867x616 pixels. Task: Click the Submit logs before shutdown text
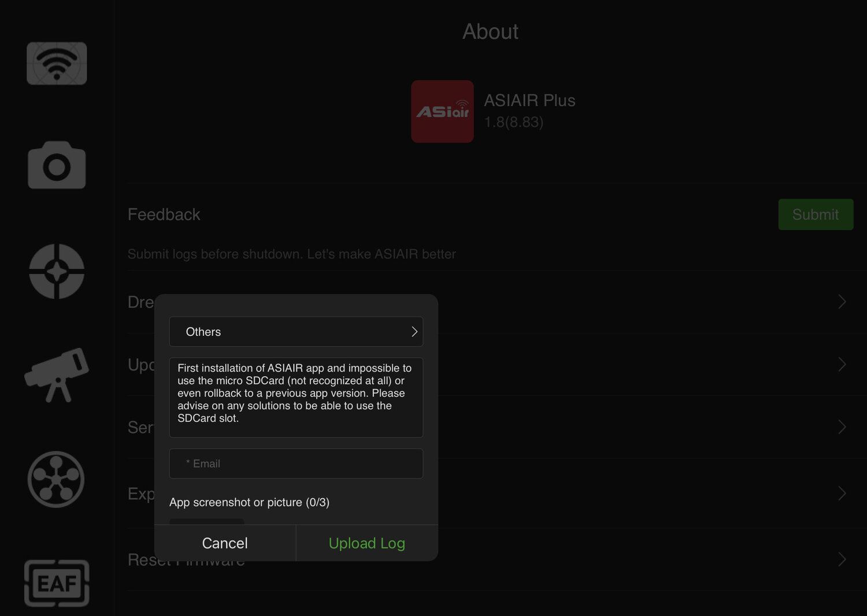[x=292, y=254]
